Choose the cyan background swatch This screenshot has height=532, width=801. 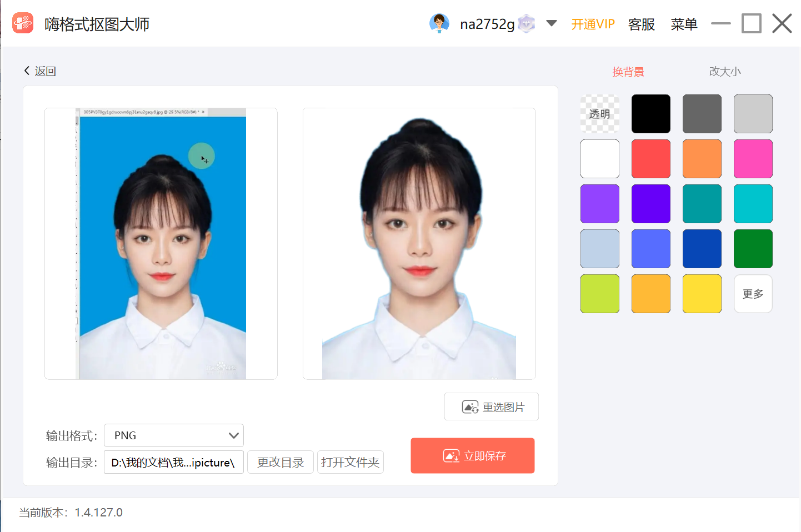tap(753, 204)
